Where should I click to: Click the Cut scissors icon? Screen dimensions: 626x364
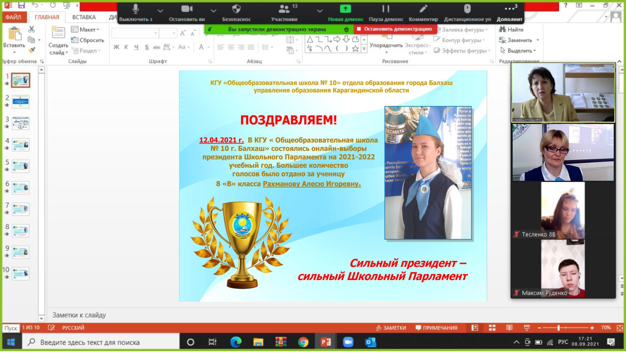32,29
